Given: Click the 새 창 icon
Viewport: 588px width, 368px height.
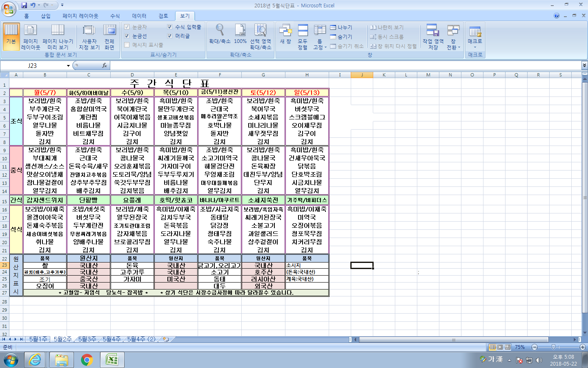Looking at the screenshot, I should (x=285, y=34).
